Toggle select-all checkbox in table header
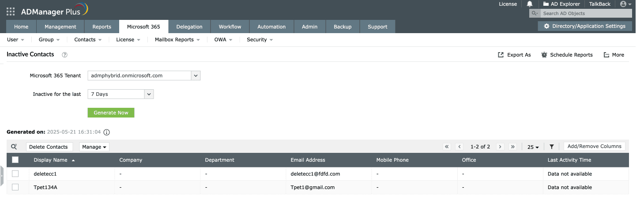The height and width of the screenshot is (220, 644). [15, 160]
